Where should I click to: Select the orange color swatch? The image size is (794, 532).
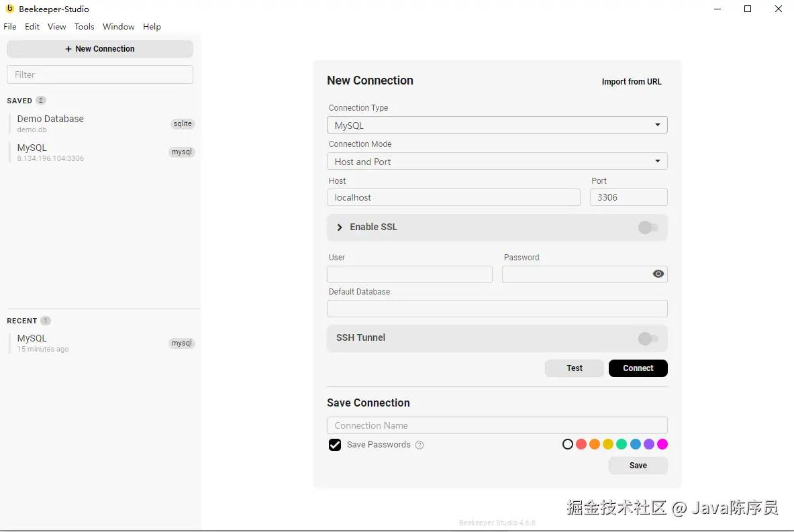[x=595, y=444]
